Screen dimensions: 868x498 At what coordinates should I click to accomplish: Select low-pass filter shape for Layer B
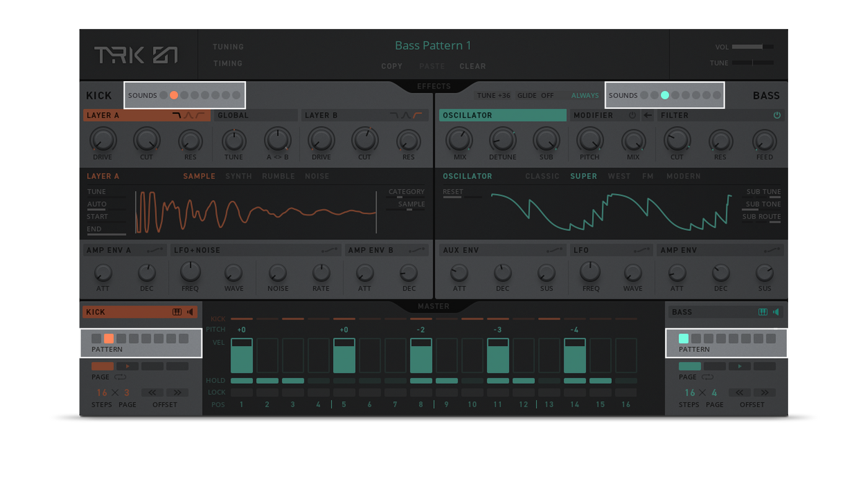point(394,115)
